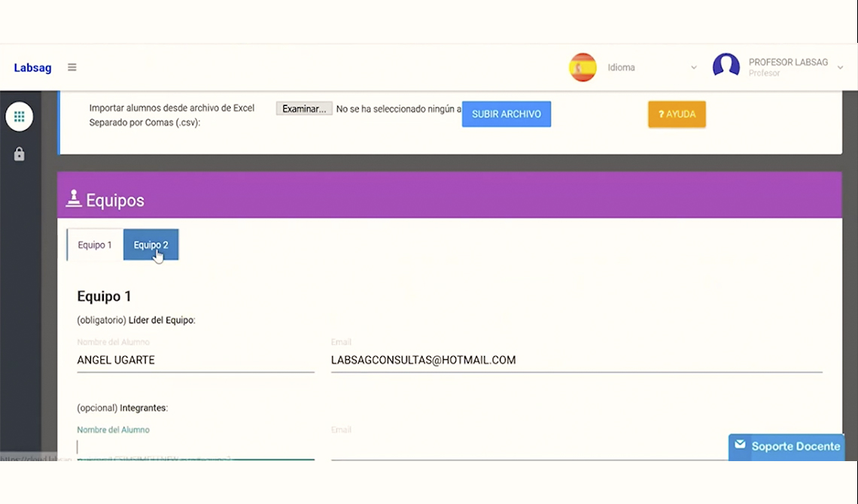Open the apps grid sidebar icon
Image resolution: width=858 pixels, height=504 pixels.
[x=19, y=117]
